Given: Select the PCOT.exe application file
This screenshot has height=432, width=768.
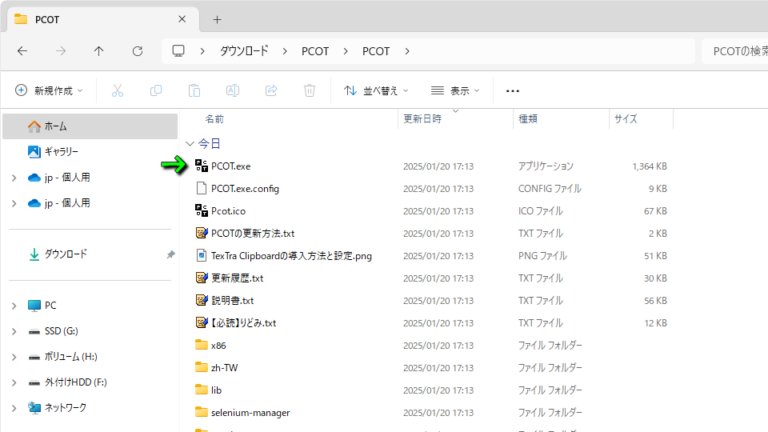Looking at the screenshot, I should [x=230, y=166].
